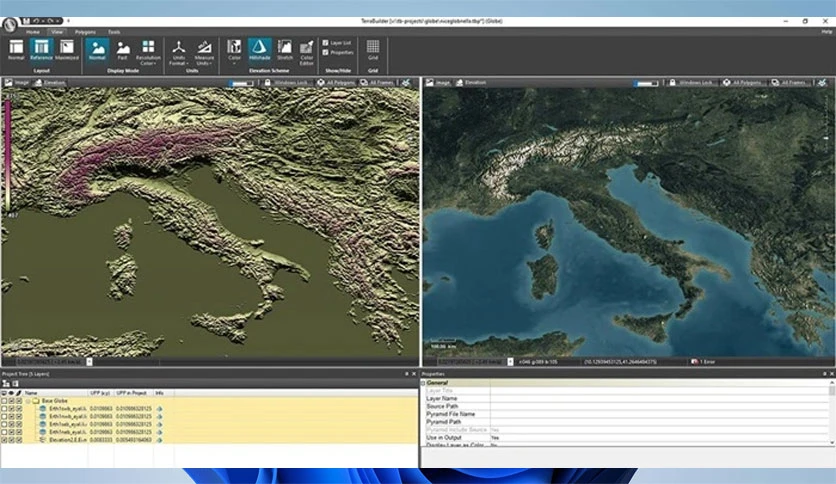Click the Properties panel vertical scrollbar
Viewport: 836px width, 484px height.
click(832, 412)
